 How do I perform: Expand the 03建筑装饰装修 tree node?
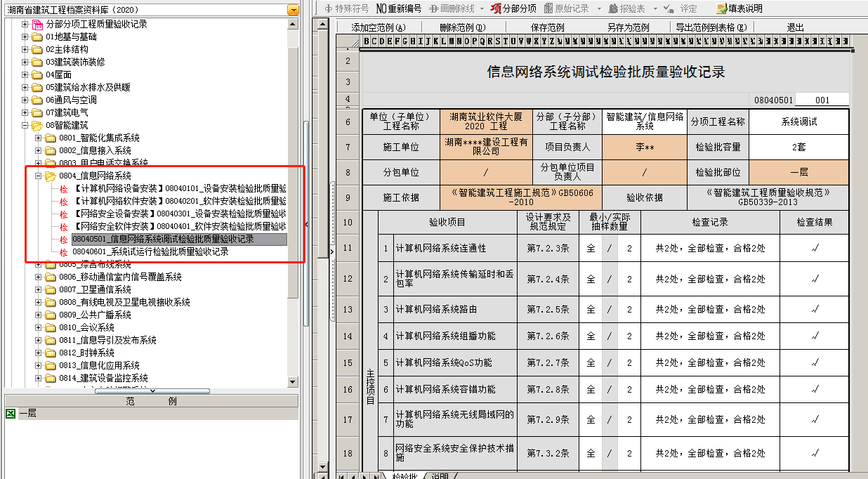pyautogui.click(x=25, y=62)
